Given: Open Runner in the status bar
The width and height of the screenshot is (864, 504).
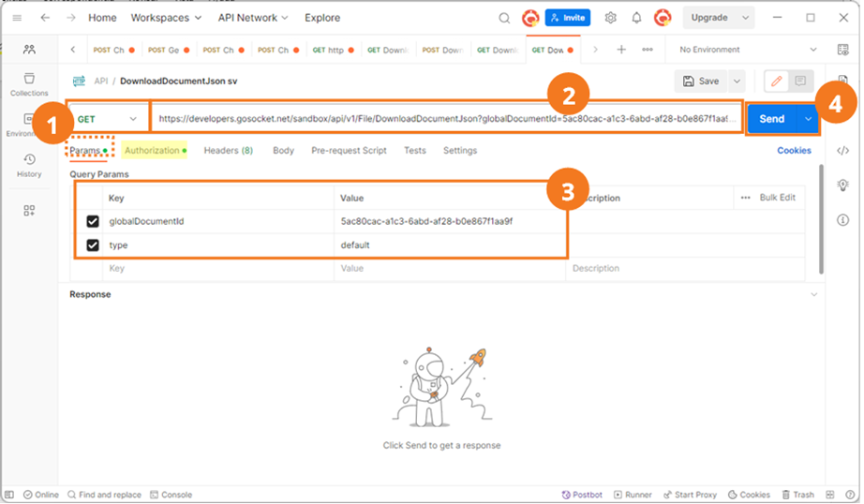Looking at the screenshot, I should [x=633, y=495].
